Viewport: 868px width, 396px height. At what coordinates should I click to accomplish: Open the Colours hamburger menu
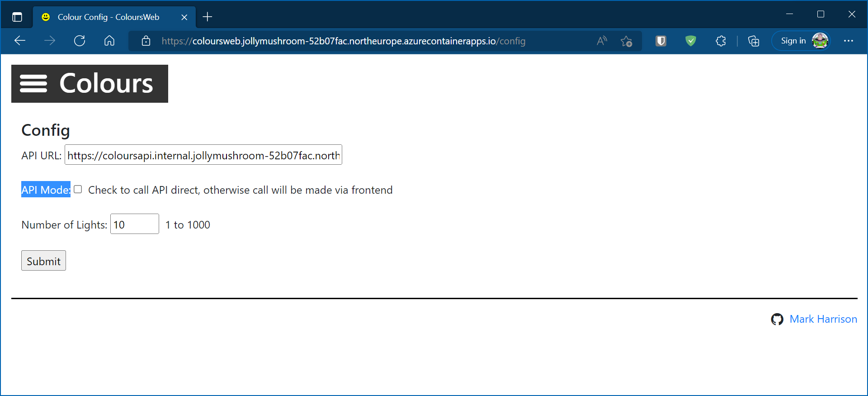33,84
